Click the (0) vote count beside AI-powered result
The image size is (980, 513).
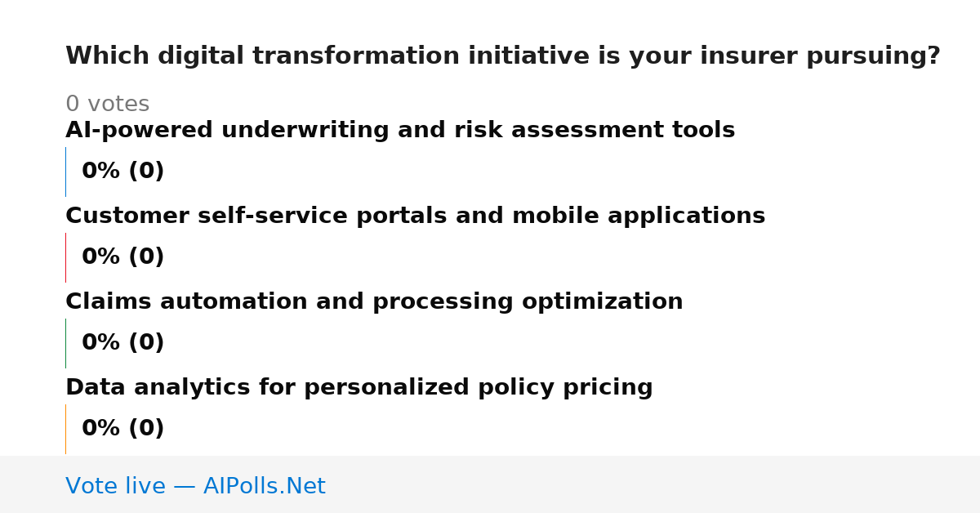click(146, 172)
